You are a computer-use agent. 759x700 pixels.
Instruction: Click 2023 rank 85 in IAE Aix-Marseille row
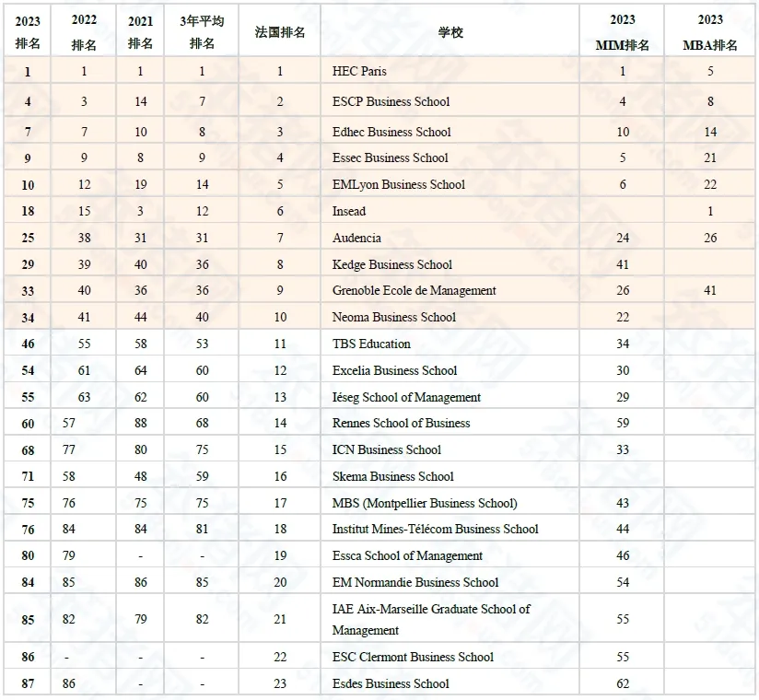[x=28, y=620]
